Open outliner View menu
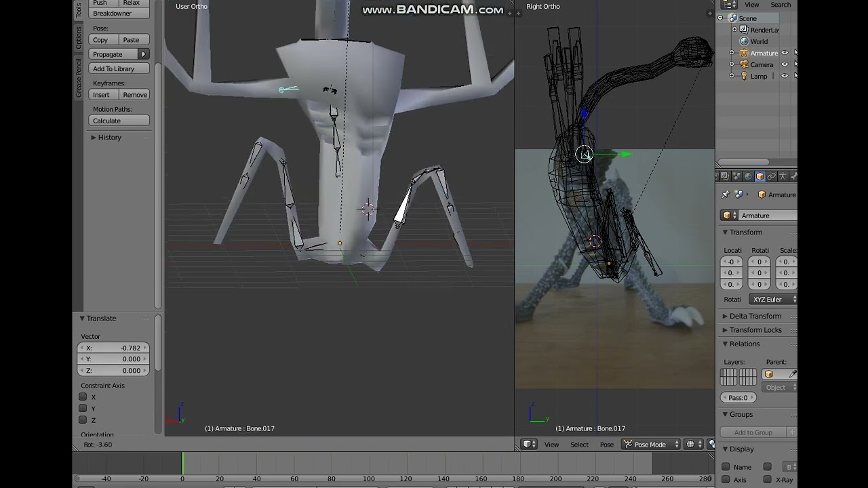The width and height of the screenshot is (868, 488). point(752,5)
